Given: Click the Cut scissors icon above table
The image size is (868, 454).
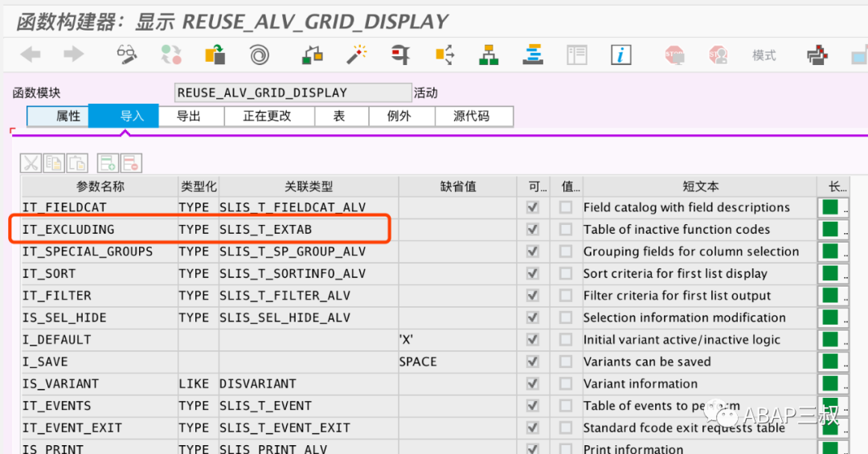Looking at the screenshot, I should tap(31, 163).
